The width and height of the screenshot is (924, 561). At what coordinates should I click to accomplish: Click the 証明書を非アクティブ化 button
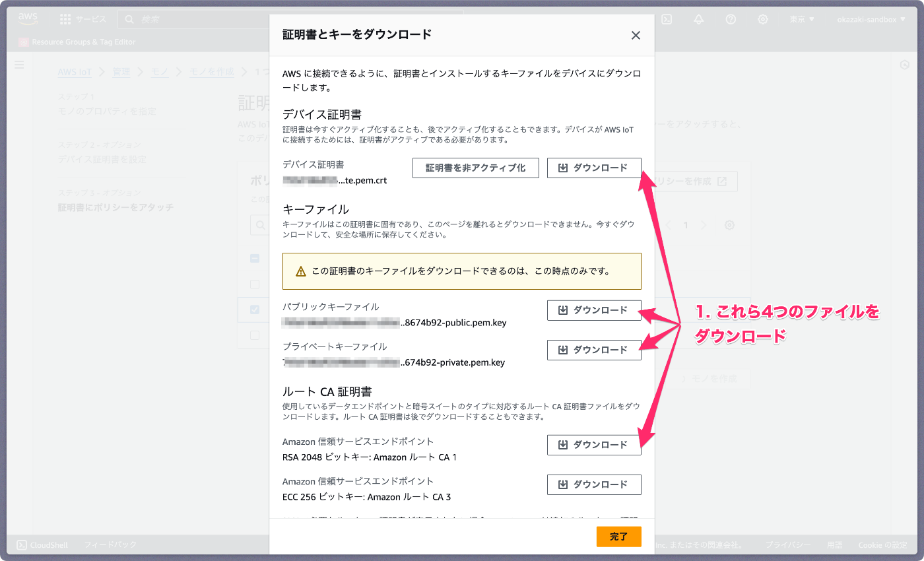pyautogui.click(x=475, y=168)
